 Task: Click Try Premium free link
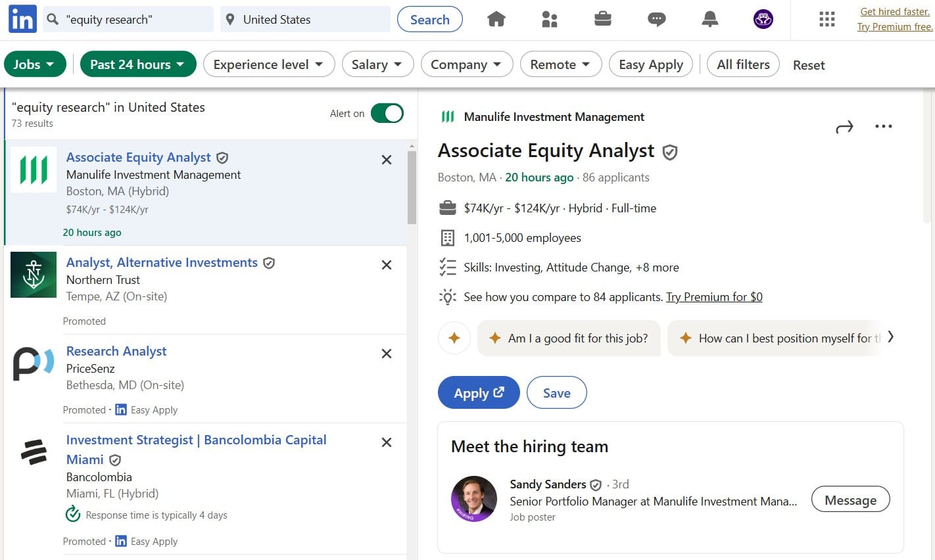tap(895, 27)
